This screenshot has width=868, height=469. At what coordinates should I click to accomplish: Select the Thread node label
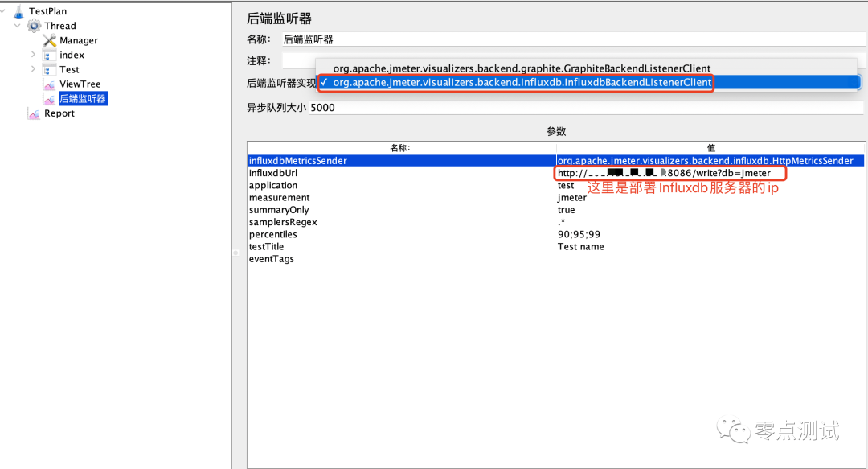click(x=59, y=26)
